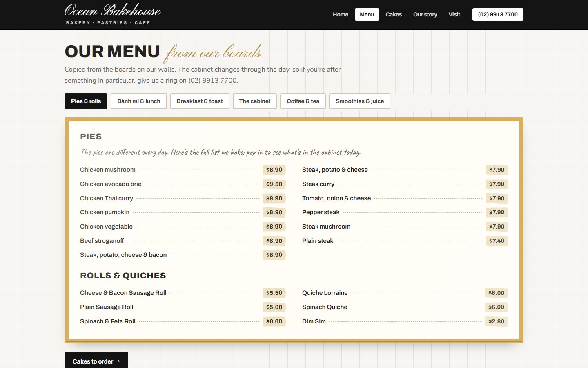Image resolution: width=588 pixels, height=368 pixels.
Task: Click the Cheese & Bacon Sausage Roll item
Action: tap(183, 293)
